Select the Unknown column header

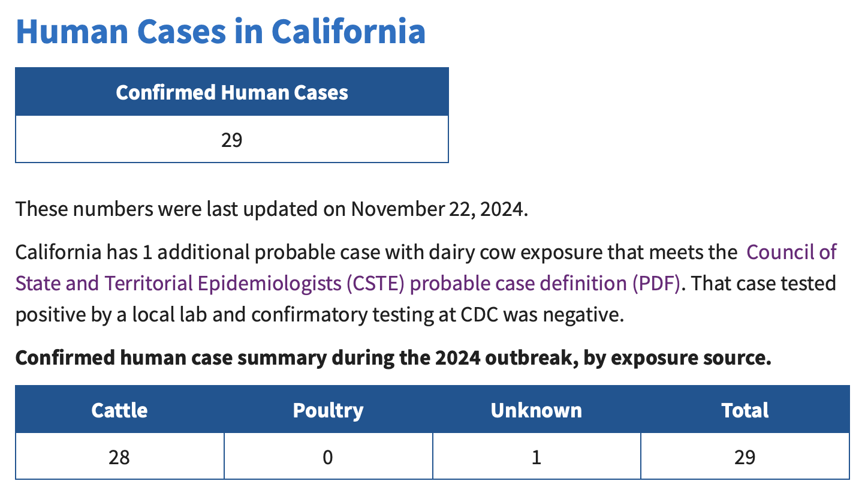click(537, 410)
